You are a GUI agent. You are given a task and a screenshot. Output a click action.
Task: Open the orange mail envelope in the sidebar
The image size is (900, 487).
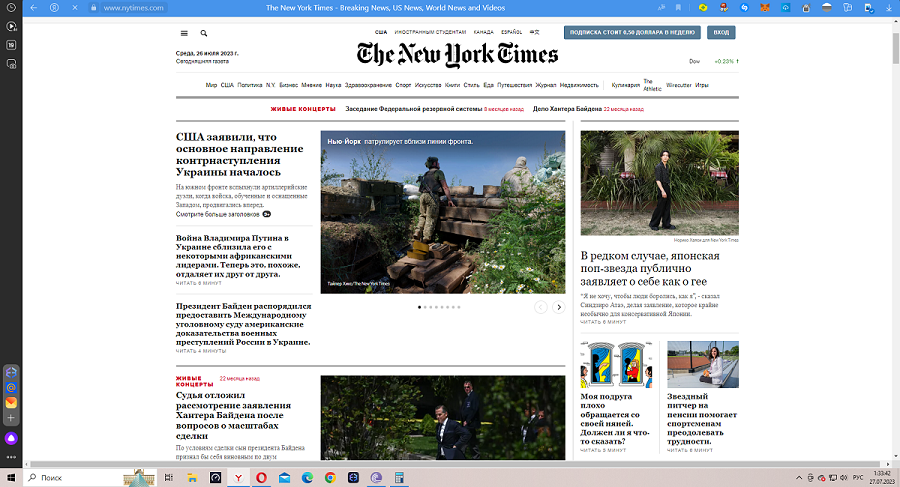11,403
